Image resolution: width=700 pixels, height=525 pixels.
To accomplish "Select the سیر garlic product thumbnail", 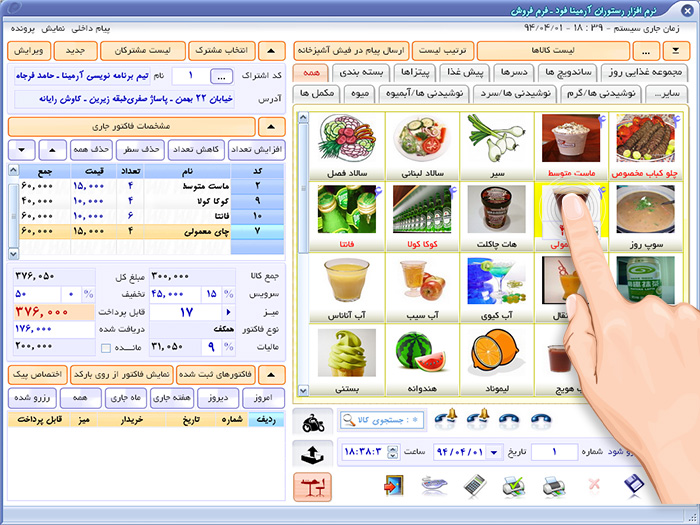I will coord(497,146).
